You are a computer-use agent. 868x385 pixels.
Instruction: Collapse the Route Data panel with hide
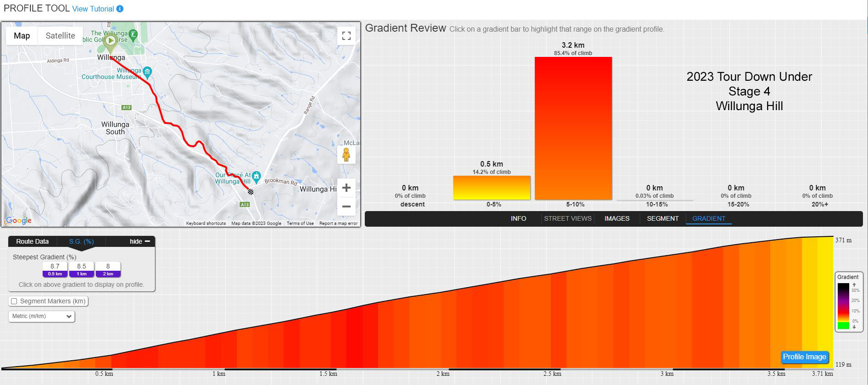point(140,241)
